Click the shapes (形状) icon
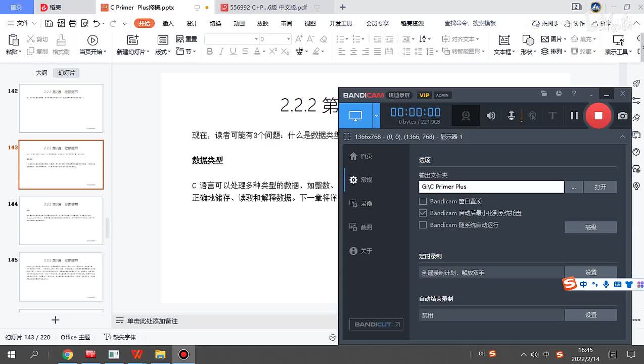The width and height of the screenshot is (644, 364). tap(528, 40)
